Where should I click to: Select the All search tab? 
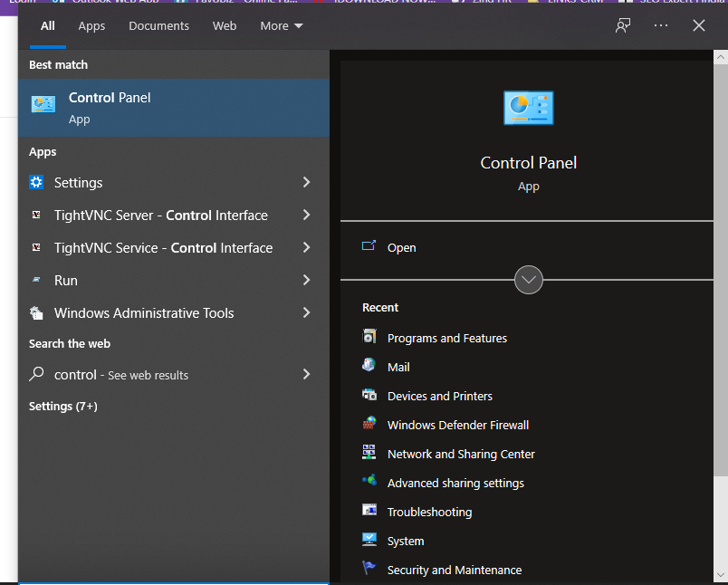(x=48, y=26)
